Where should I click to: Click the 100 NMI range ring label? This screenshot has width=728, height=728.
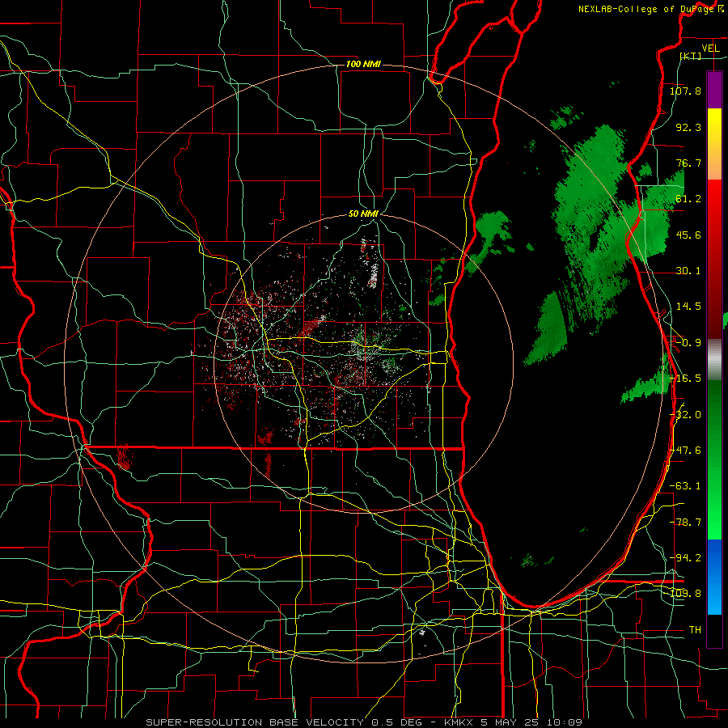pyautogui.click(x=363, y=64)
